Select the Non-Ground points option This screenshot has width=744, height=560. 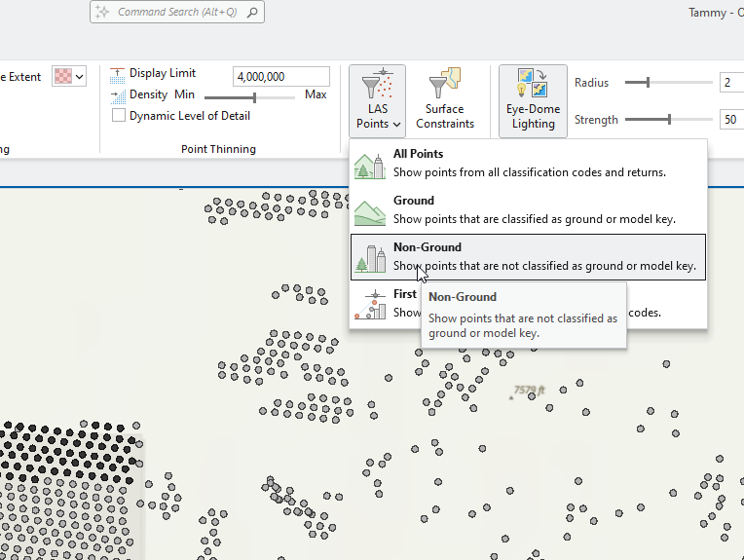point(527,256)
